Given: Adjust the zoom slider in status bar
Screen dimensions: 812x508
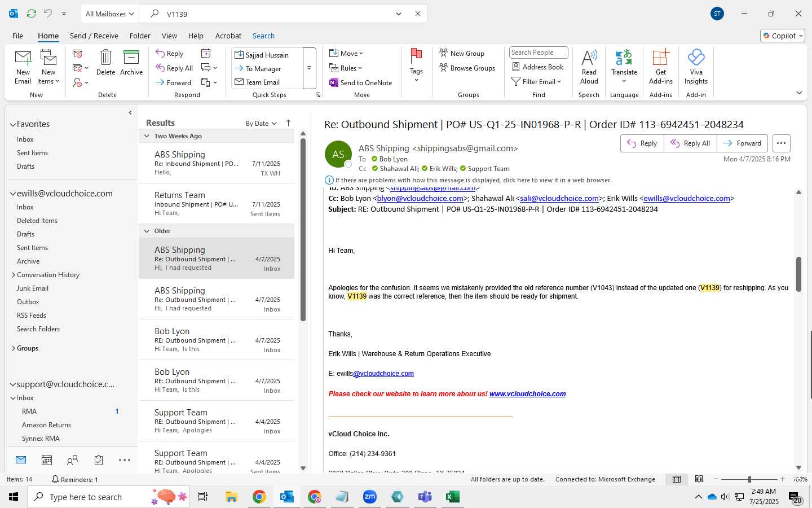Looking at the screenshot, I should click(x=749, y=479).
